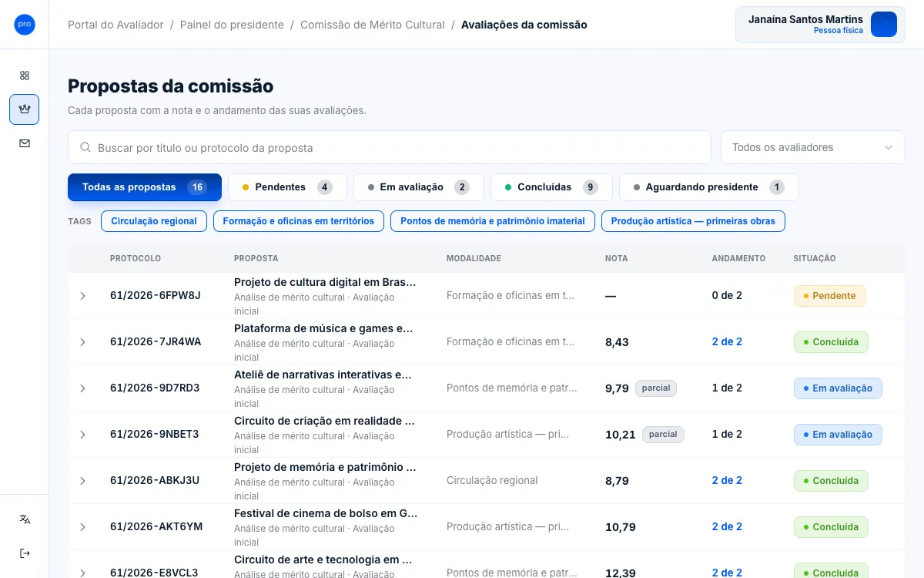Click the blue user avatar icon
Image resolution: width=924 pixels, height=578 pixels.
[884, 25]
